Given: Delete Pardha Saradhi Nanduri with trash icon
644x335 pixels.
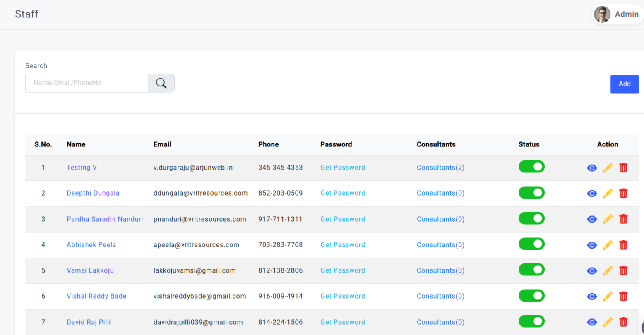Looking at the screenshot, I should pos(623,219).
